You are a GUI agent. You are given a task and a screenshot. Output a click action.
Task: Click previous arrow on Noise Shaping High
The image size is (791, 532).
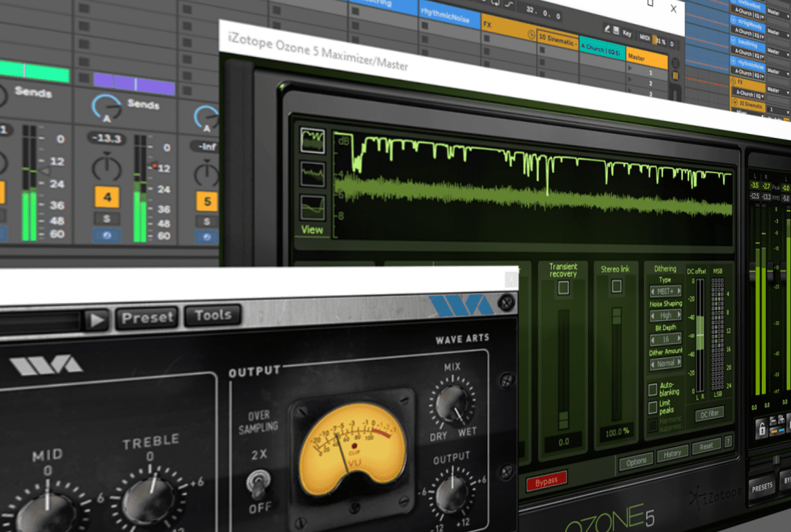[653, 316]
